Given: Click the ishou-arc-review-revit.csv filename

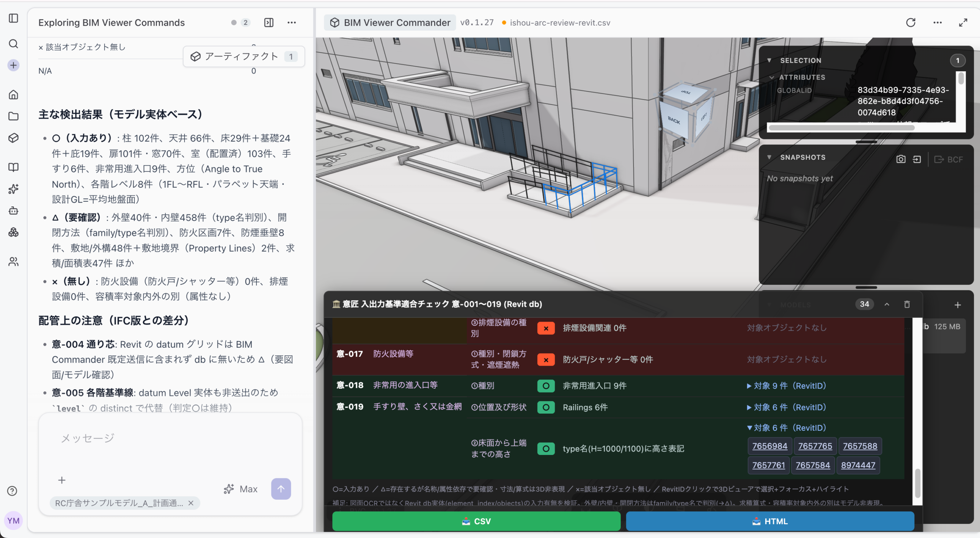Looking at the screenshot, I should [x=560, y=23].
